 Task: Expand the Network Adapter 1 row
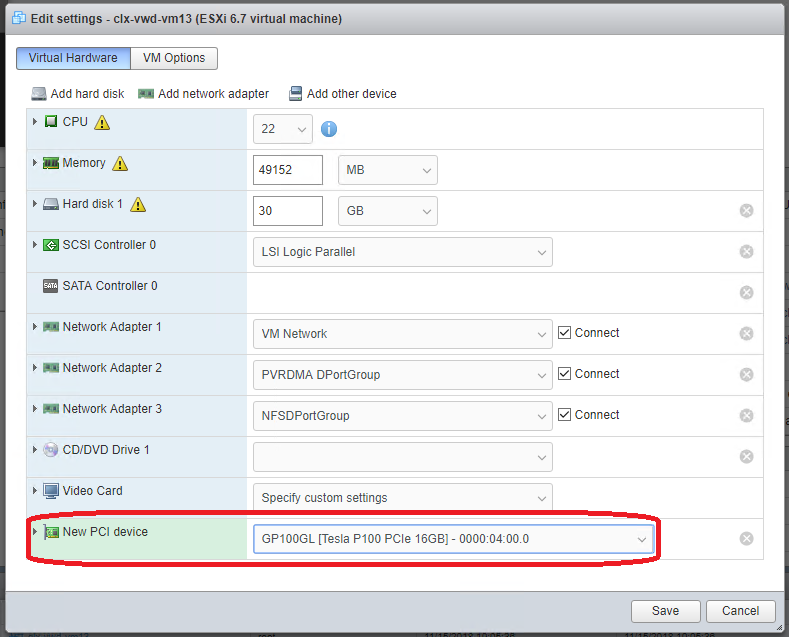point(35,327)
